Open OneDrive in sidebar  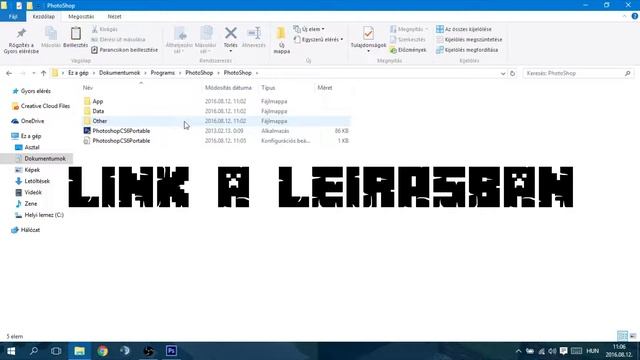click(29, 121)
